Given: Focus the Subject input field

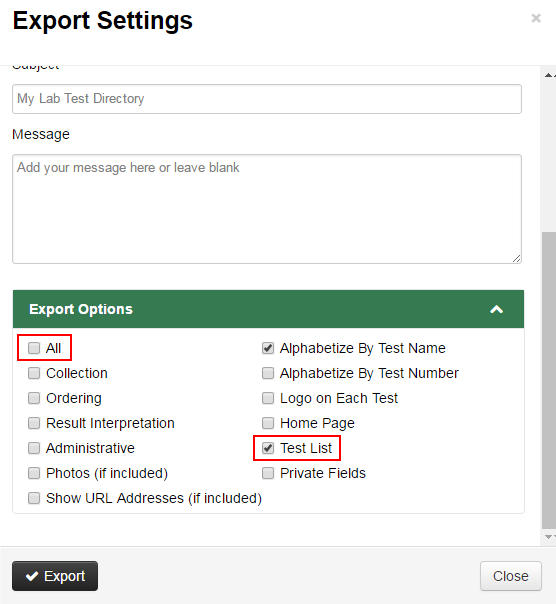Looking at the screenshot, I should point(267,99).
